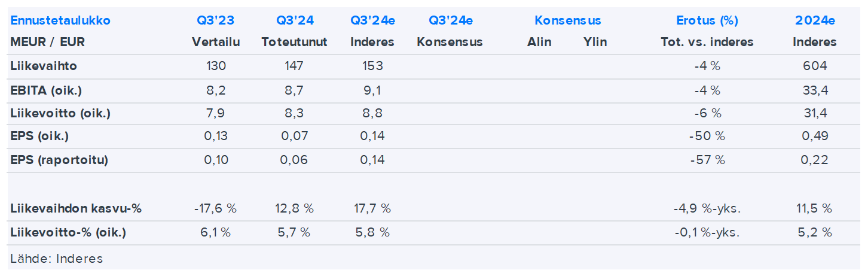Screen dimensions: 868x279
Task: Select the Liikevaihto row label
Action: pyautogui.click(x=44, y=66)
